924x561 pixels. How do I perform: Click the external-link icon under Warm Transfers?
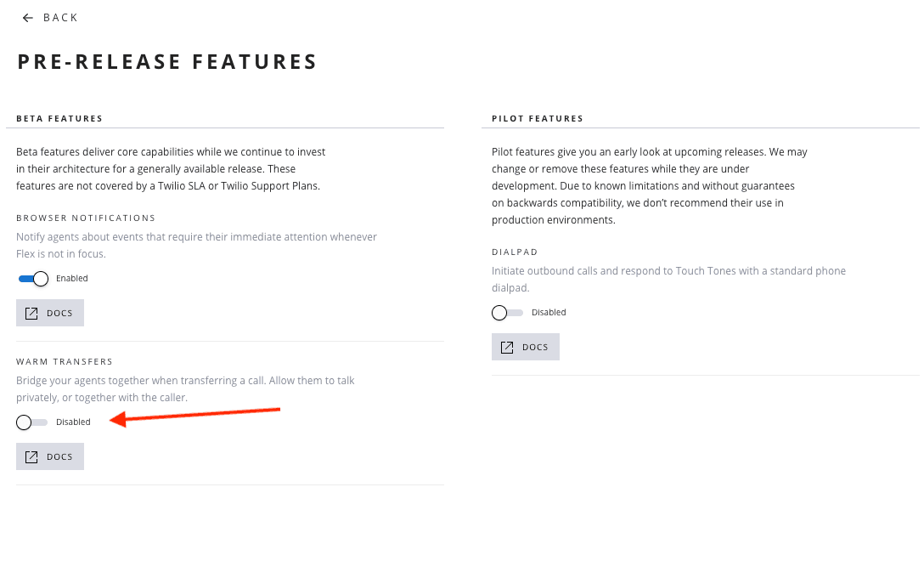coord(31,457)
